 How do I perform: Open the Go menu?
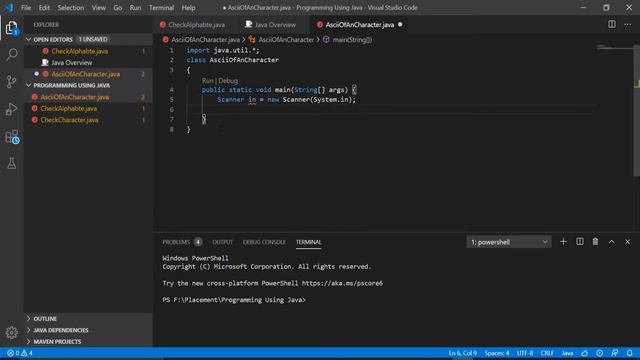118,8
